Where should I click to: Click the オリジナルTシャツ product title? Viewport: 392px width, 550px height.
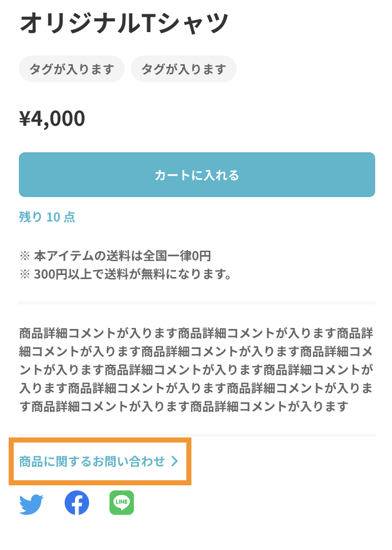pos(124,23)
